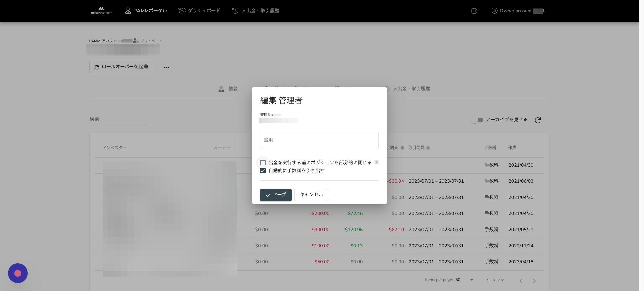The image size is (644, 291).
Task: Click the セーブ save button
Action: [276, 195]
